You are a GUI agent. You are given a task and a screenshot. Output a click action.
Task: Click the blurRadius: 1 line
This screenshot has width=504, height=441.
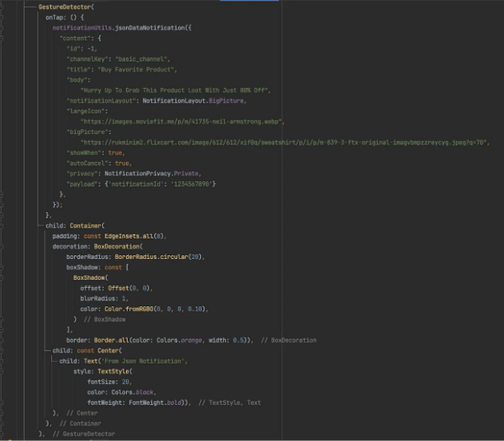point(103,299)
